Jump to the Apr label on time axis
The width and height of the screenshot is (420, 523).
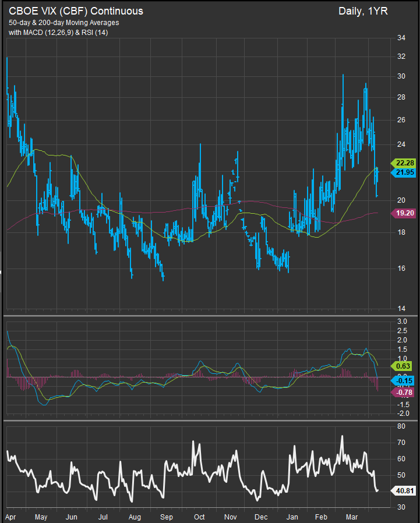click(x=10, y=516)
